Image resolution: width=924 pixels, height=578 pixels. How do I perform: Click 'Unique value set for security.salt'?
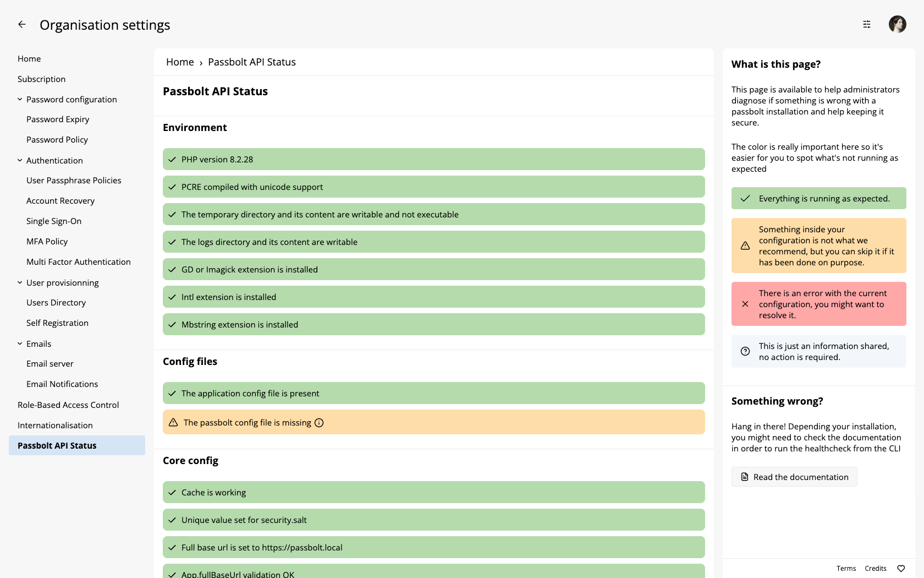(434, 520)
